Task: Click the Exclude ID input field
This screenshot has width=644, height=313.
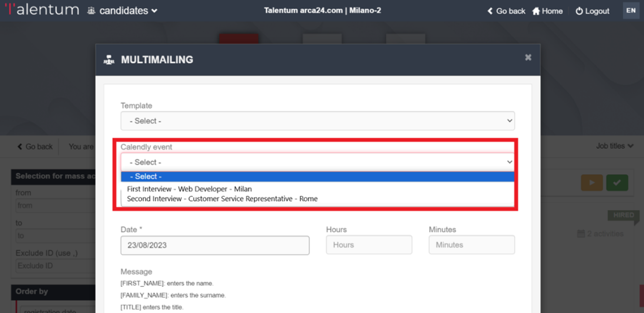Action: [55, 266]
